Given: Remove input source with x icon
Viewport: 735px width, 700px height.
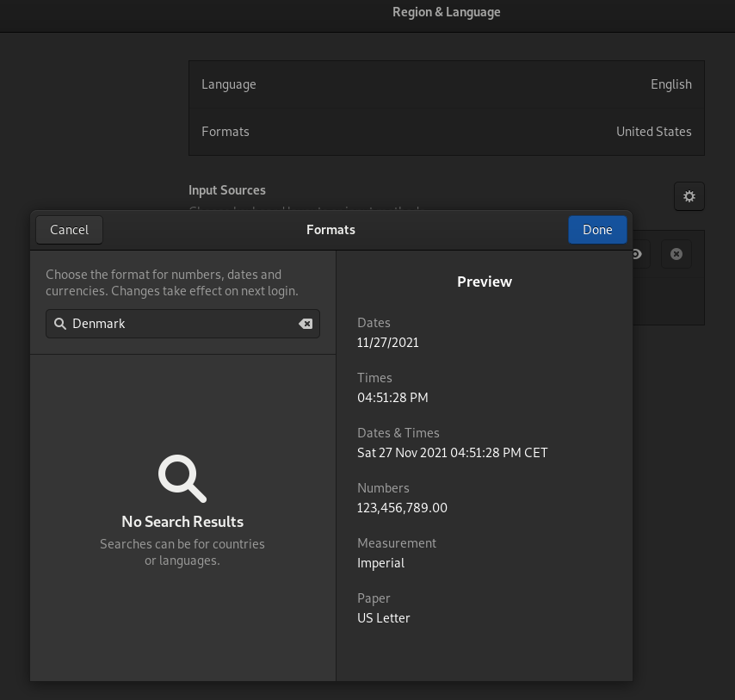Looking at the screenshot, I should click(676, 254).
